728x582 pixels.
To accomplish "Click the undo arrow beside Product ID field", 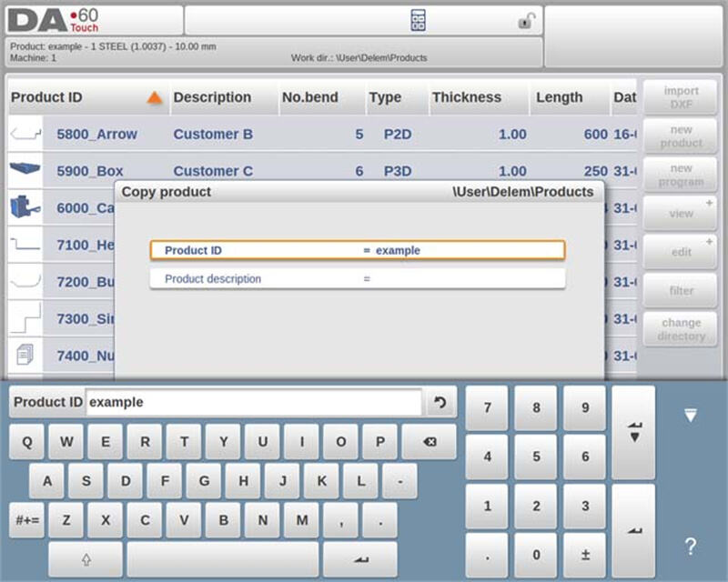I will click(x=440, y=402).
